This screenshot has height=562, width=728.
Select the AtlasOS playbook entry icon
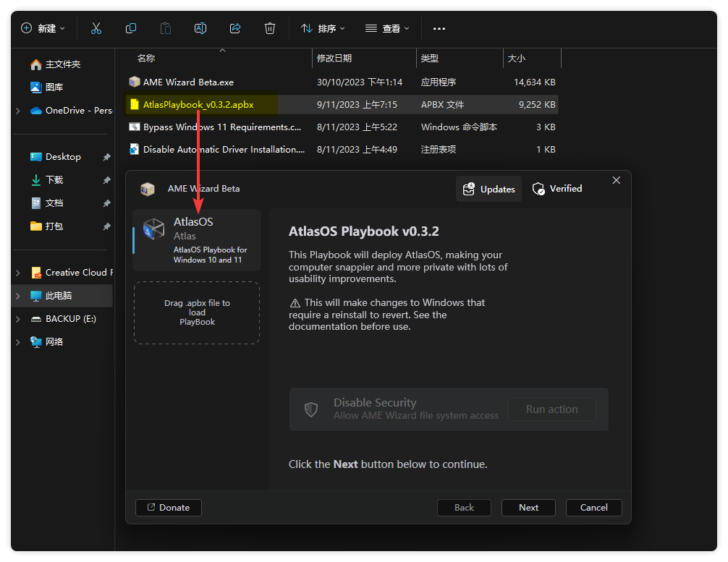tap(153, 229)
